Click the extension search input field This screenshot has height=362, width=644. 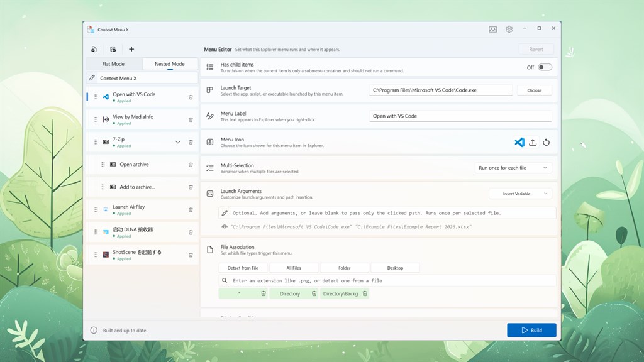[x=387, y=281]
